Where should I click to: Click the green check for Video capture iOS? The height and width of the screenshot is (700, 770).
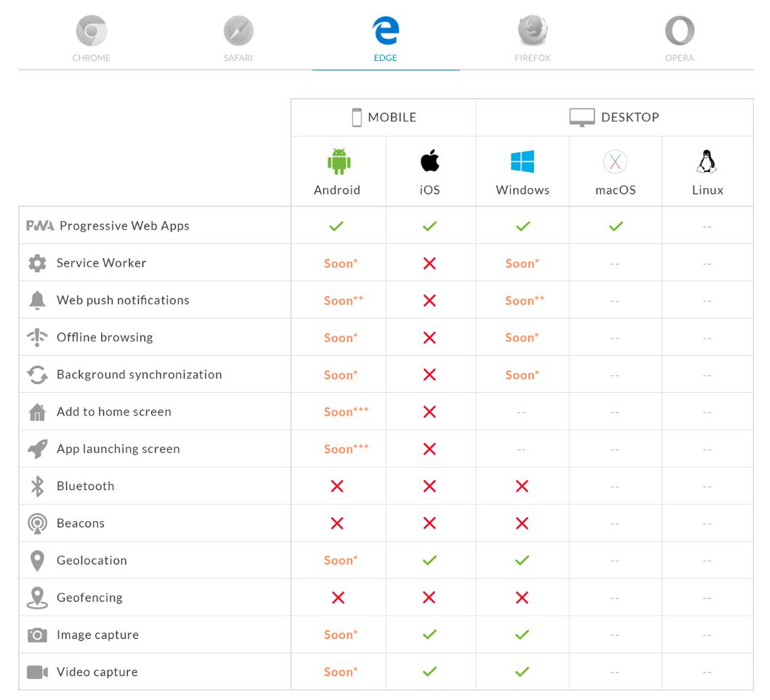(430, 672)
